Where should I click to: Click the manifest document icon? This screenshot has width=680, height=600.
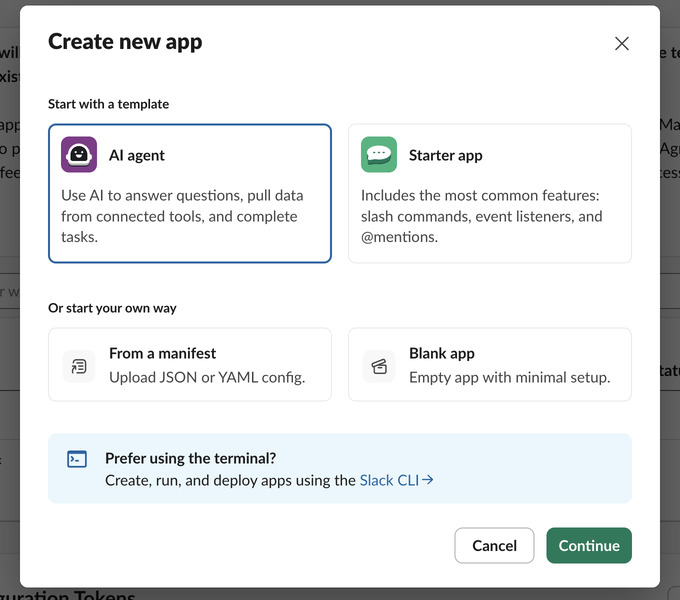[79, 366]
